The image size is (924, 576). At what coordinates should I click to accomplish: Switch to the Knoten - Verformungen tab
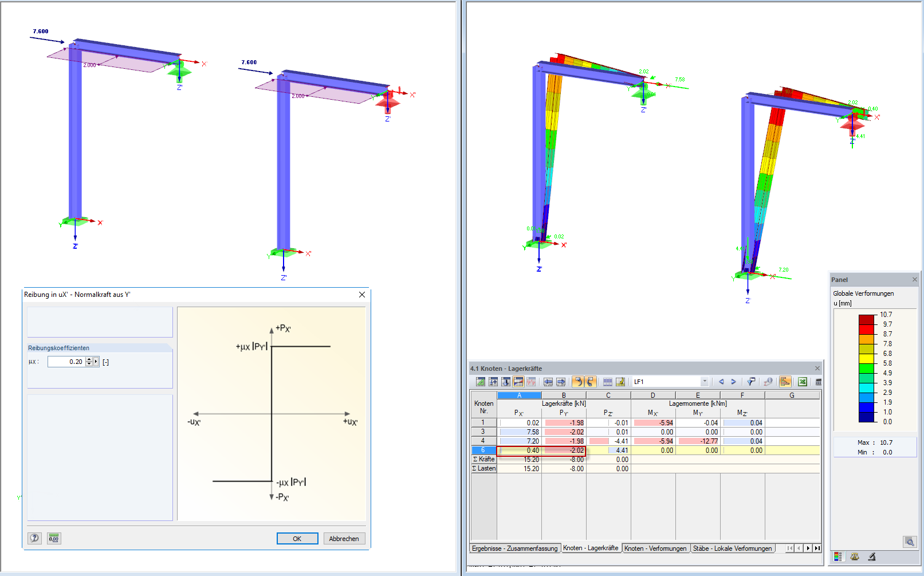point(655,548)
